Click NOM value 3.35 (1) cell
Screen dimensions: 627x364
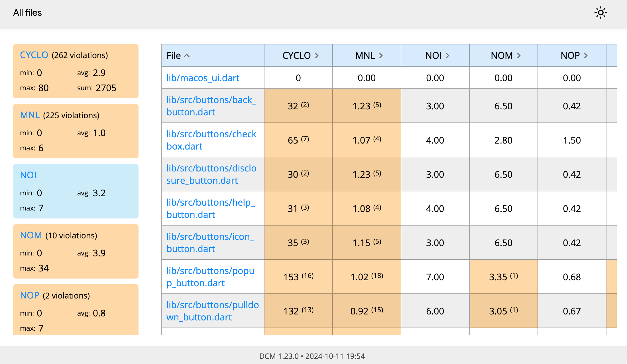pos(504,277)
